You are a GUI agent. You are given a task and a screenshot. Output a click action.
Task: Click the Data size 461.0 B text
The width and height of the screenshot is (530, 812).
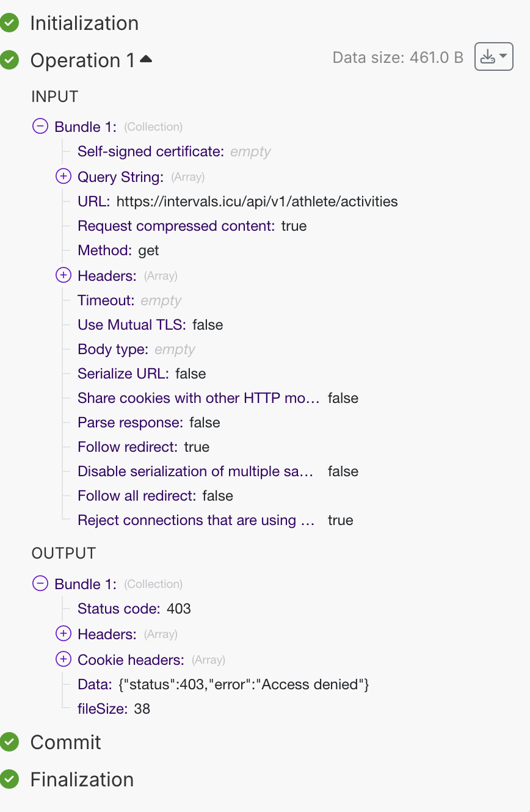click(398, 58)
